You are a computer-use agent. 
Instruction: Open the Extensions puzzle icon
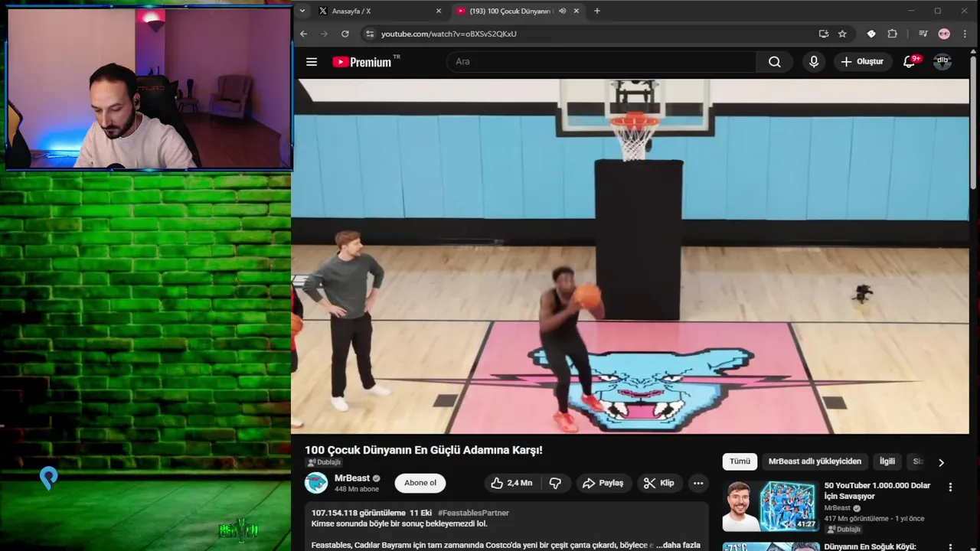(x=892, y=34)
